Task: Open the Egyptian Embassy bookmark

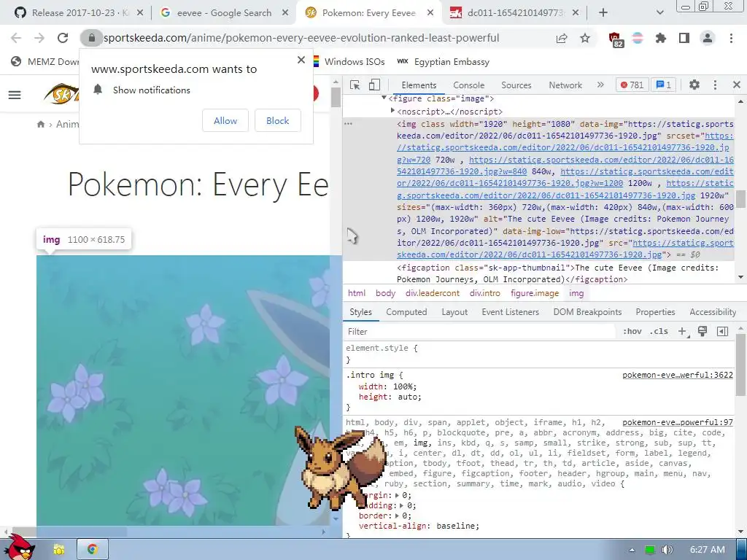Action: pos(444,62)
